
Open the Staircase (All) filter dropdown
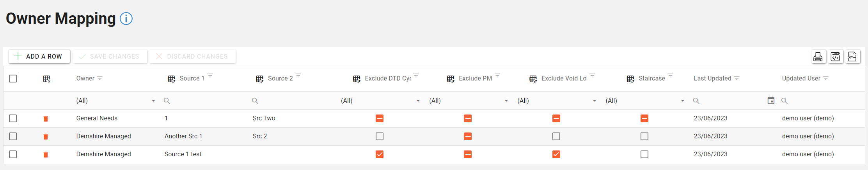pos(682,101)
